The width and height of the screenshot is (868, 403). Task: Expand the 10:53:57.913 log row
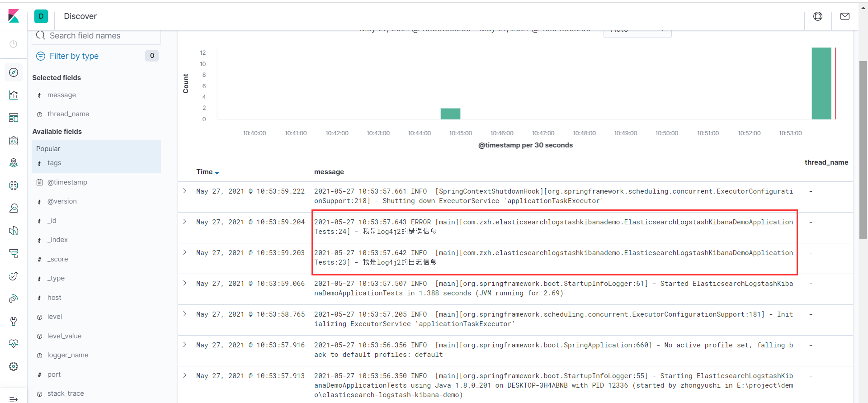pos(185,375)
